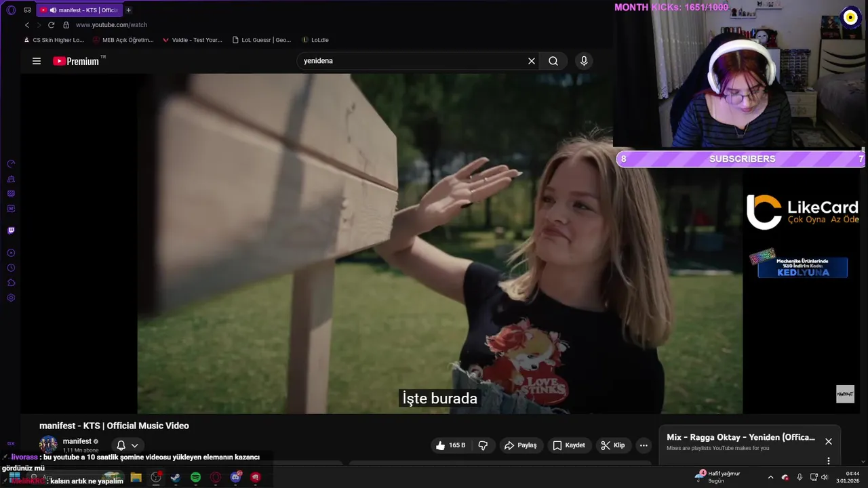This screenshot has width=868, height=488.
Task: Open GX Corner gamepad icon
Action: coord(27,10)
